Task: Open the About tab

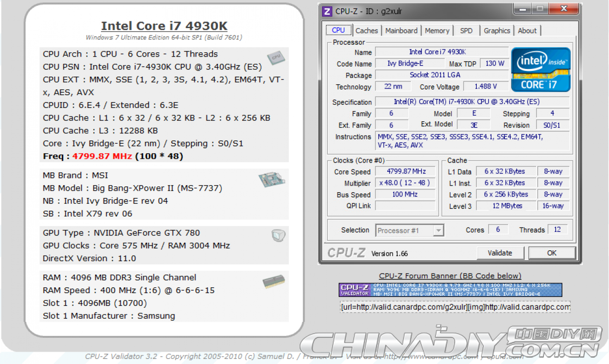Action: [x=527, y=30]
